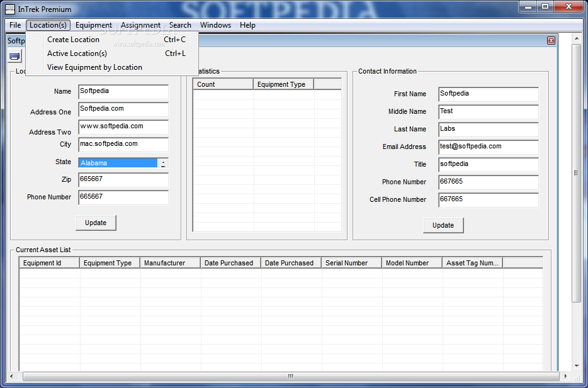Click the vertical scrollbar down arrow

576,366
